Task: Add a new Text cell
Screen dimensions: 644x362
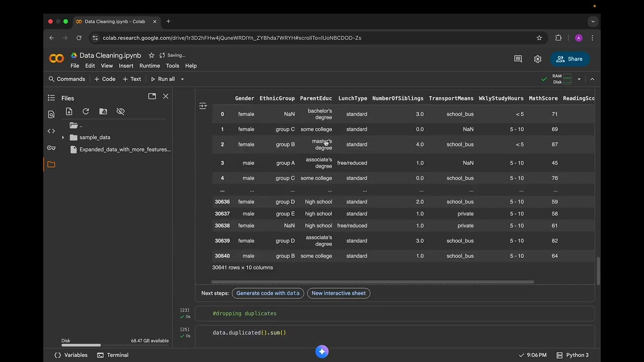Action: pyautogui.click(x=132, y=79)
